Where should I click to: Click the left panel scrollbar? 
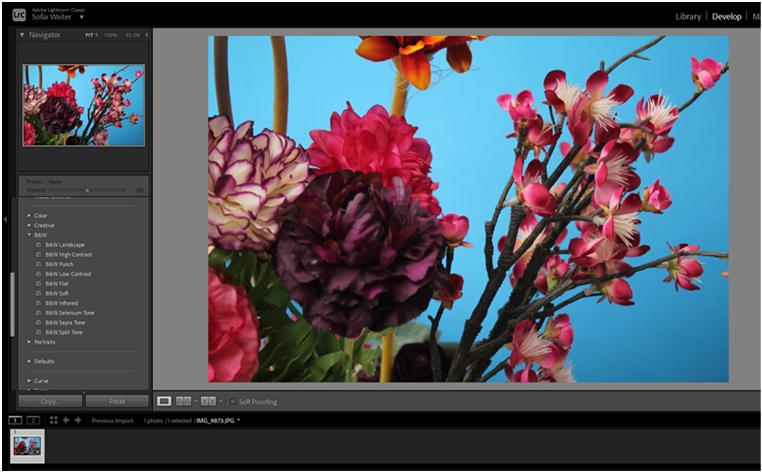[13, 304]
